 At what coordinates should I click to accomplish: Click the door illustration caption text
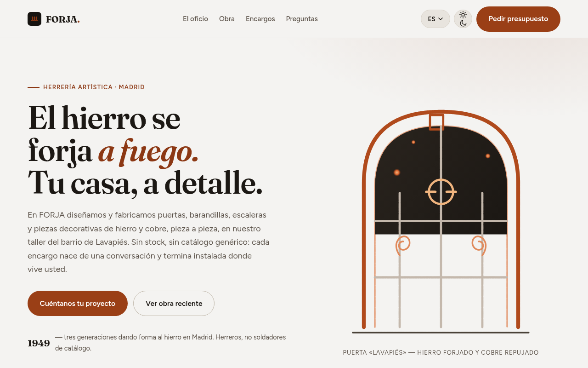pyautogui.click(x=441, y=352)
